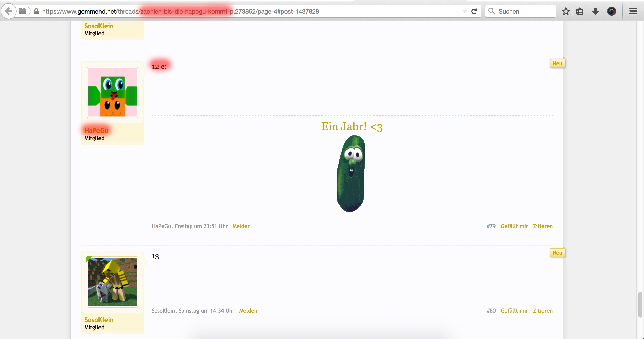644x339 pixels.
Task: Click the search magnifier icon
Action: [491, 11]
